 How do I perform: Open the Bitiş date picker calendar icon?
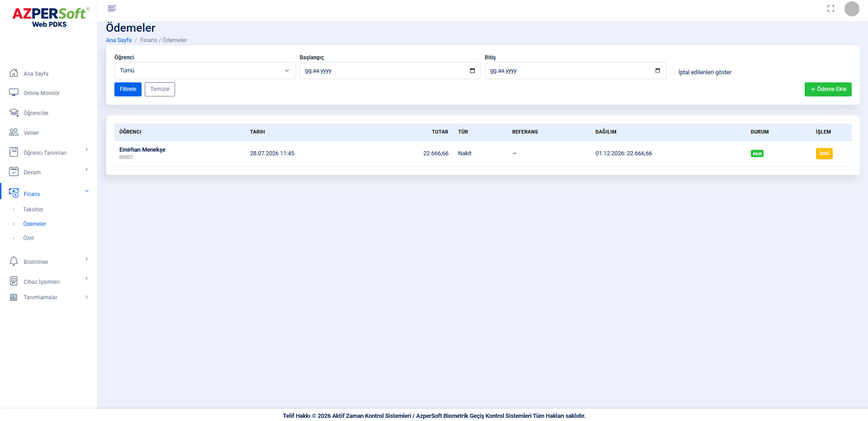tap(658, 71)
